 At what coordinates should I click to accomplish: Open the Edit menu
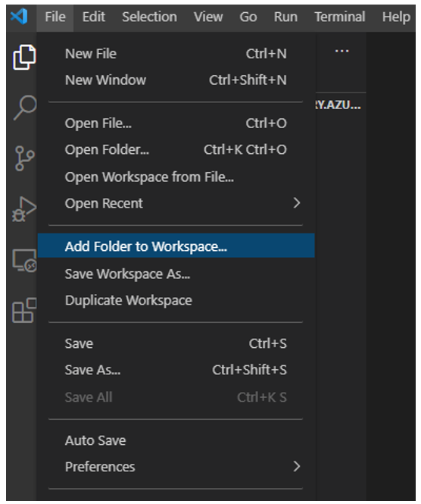click(x=93, y=17)
